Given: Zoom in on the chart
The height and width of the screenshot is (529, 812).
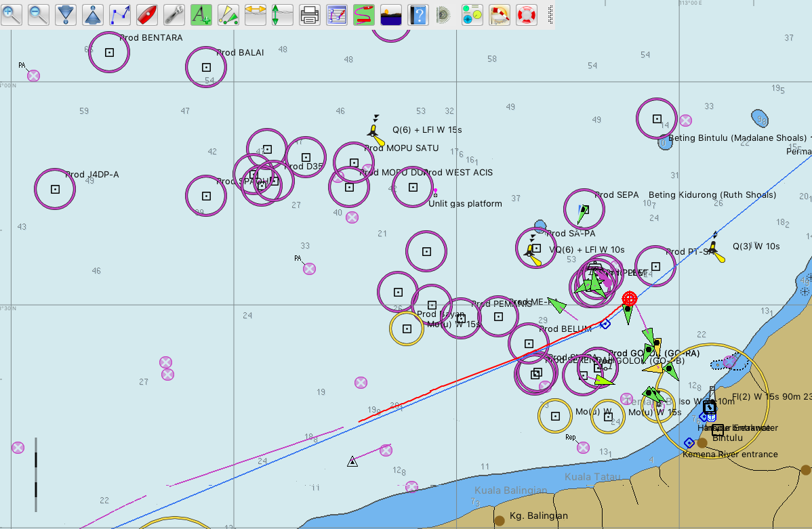Looking at the screenshot, I should click(x=12, y=14).
